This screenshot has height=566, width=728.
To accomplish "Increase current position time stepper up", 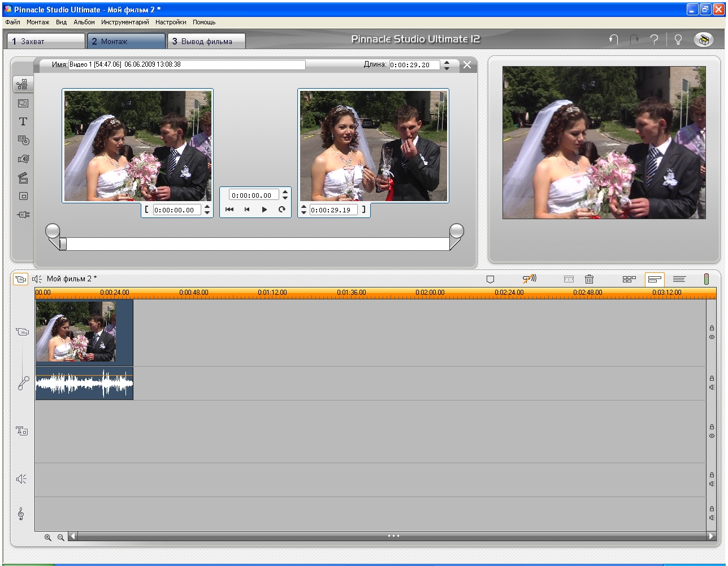I will [x=285, y=192].
